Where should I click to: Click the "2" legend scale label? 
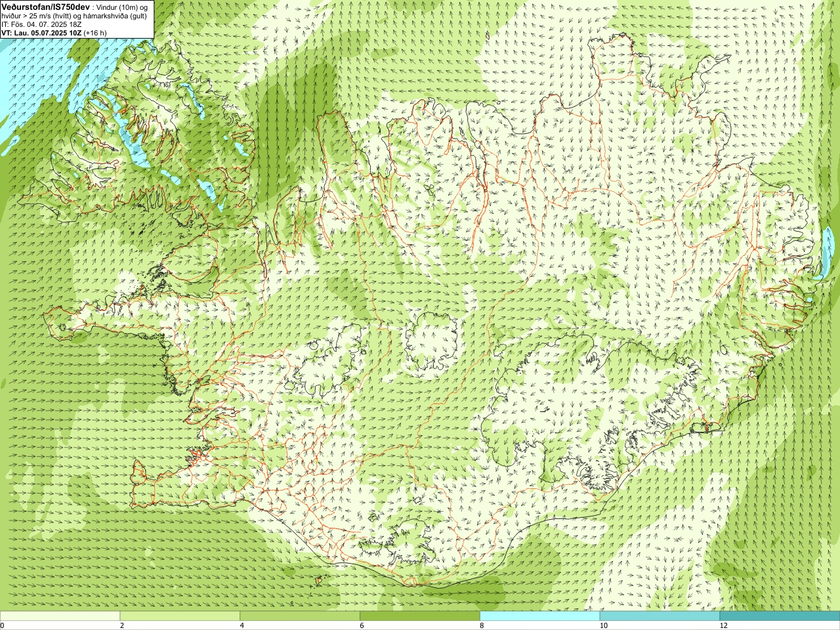122,625
